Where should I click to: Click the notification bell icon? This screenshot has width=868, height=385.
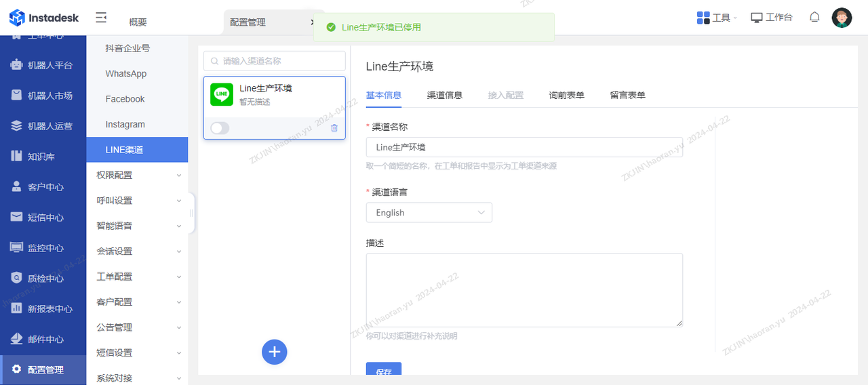pos(814,18)
